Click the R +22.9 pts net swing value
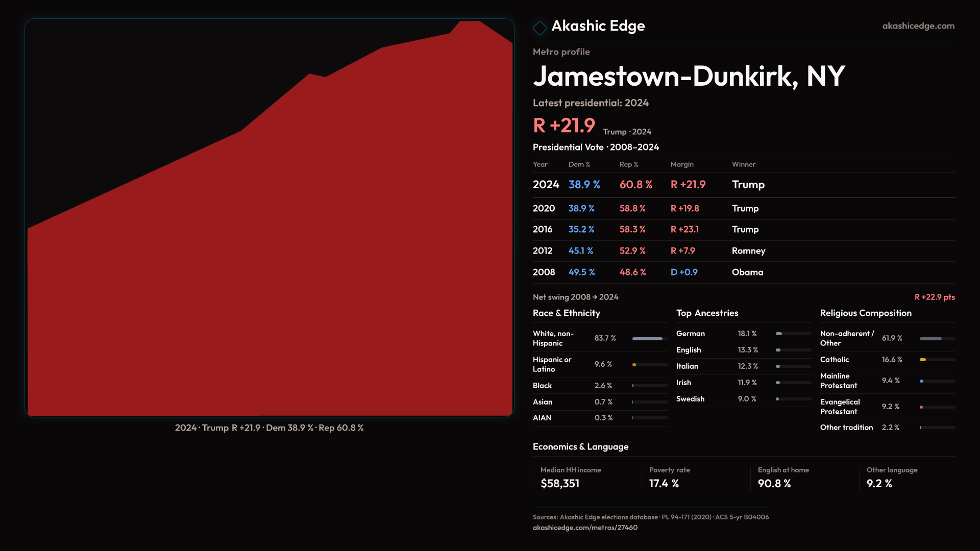This screenshot has height=551, width=980. (x=934, y=297)
